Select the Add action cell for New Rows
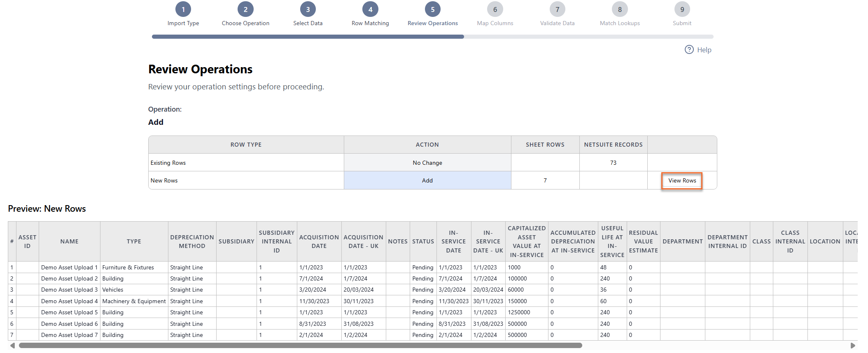Screen dimensions: 868x353 click(427, 180)
